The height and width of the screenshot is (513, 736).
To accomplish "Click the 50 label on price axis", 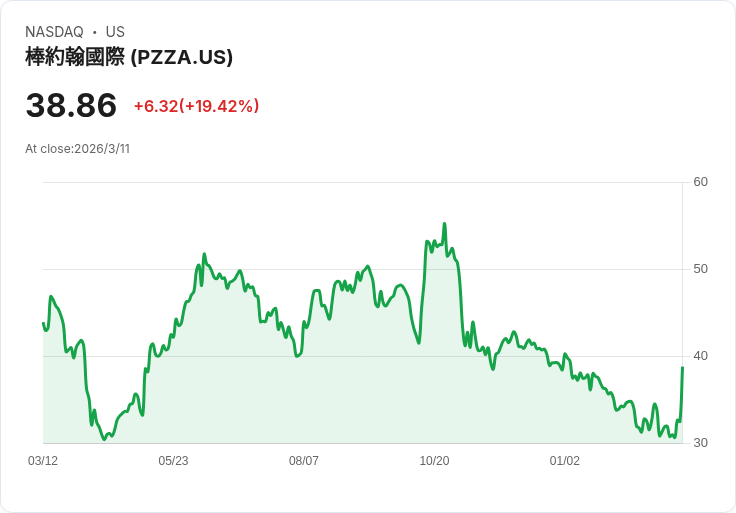I will click(x=700, y=269).
